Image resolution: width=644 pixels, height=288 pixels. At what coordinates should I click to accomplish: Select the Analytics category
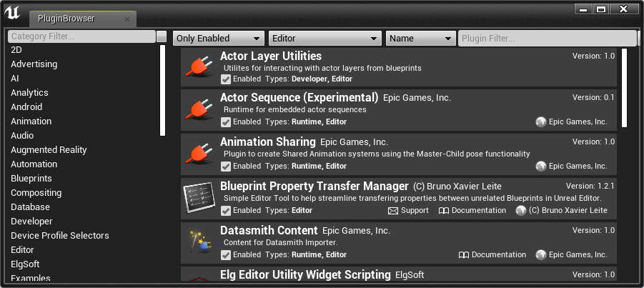tap(29, 93)
